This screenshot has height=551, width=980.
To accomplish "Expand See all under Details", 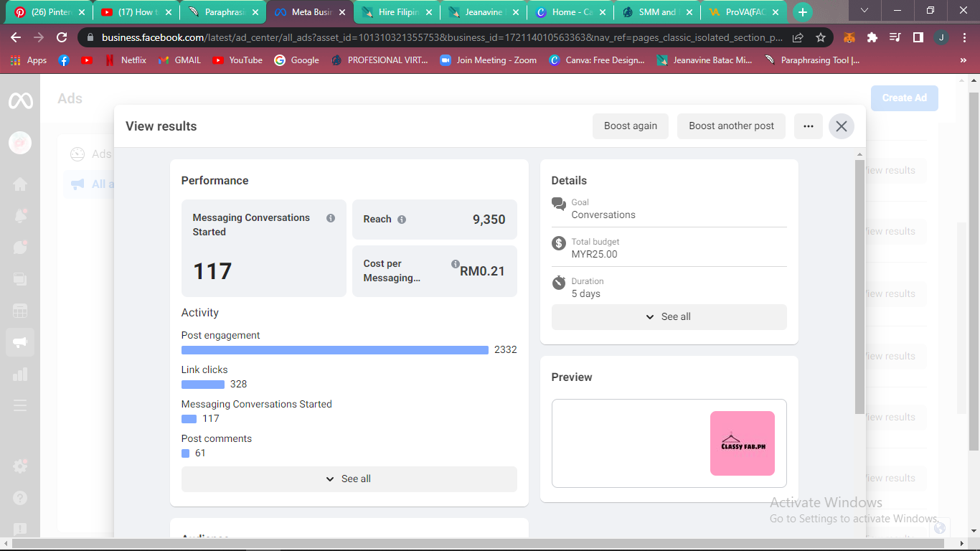I will click(x=669, y=317).
